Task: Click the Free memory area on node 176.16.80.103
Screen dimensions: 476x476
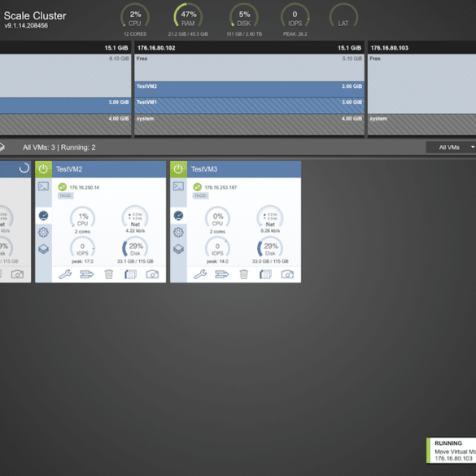Action: (422, 84)
